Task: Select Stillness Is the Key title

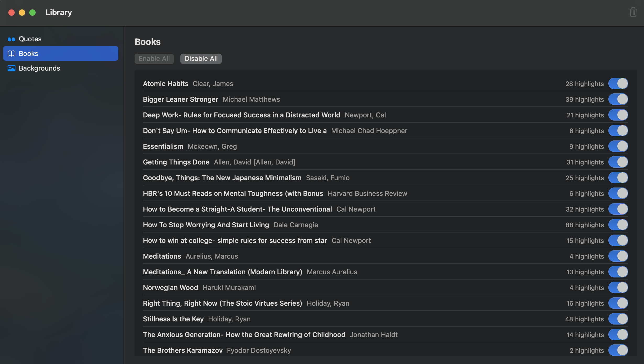Action: pyautogui.click(x=173, y=319)
